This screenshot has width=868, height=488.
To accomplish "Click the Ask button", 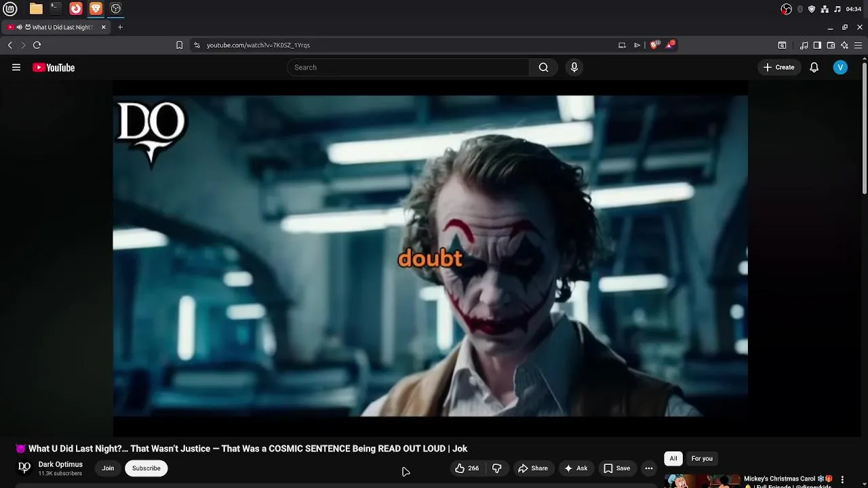I will pyautogui.click(x=576, y=468).
